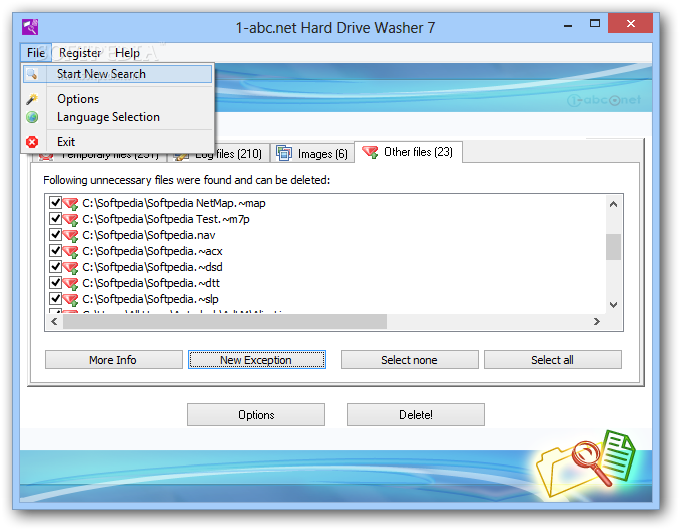Uncheck the Softpedia.nav file checkbox
This screenshot has height=530, width=680.
(55, 235)
